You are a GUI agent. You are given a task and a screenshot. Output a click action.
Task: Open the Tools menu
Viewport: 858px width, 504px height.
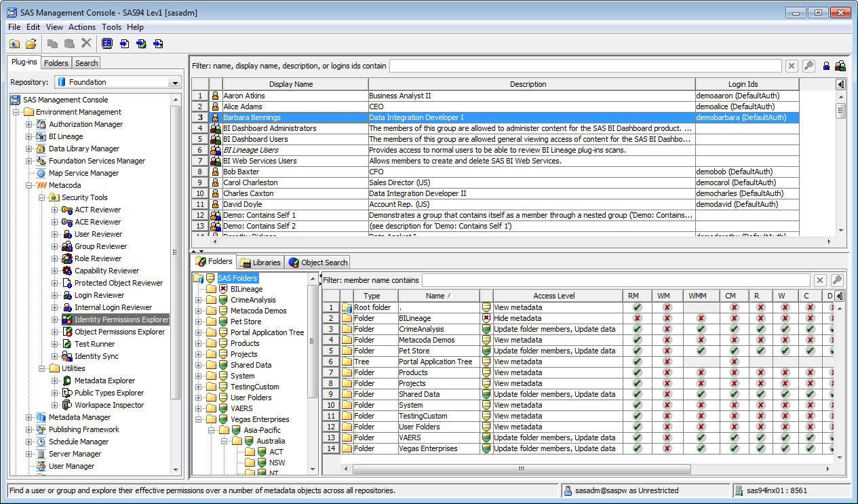pyautogui.click(x=112, y=27)
